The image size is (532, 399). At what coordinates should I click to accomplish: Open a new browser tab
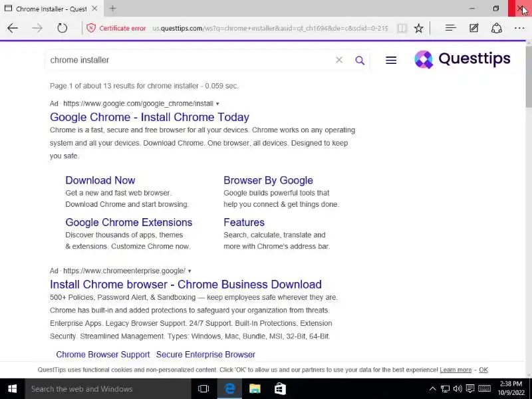tap(112, 9)
